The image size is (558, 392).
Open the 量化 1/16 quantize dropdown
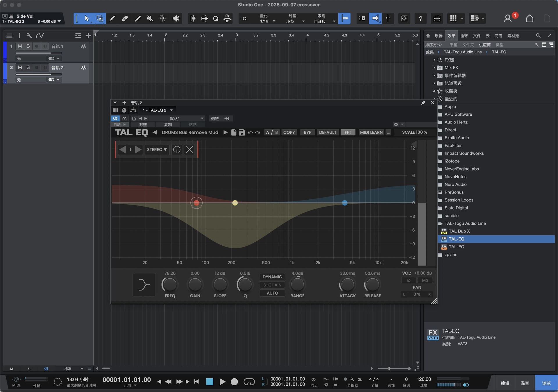coord(267,19)
